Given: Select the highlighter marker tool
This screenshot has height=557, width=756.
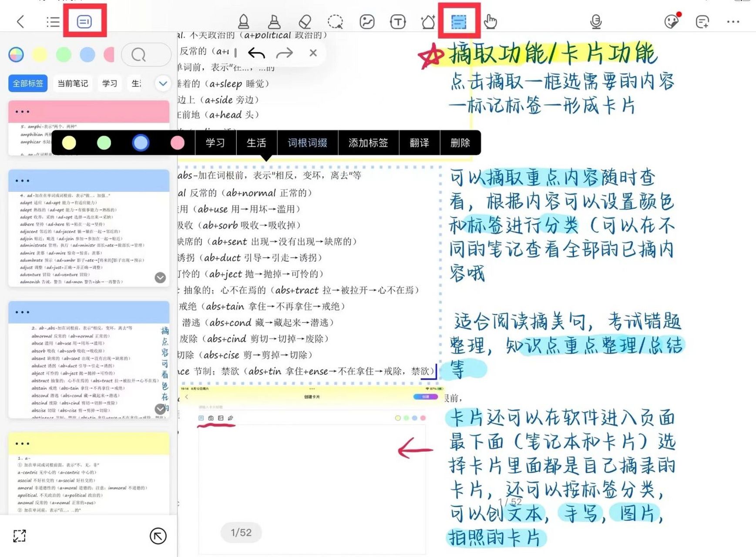Looking at the screenshot, I should click(x=274, y=21).
